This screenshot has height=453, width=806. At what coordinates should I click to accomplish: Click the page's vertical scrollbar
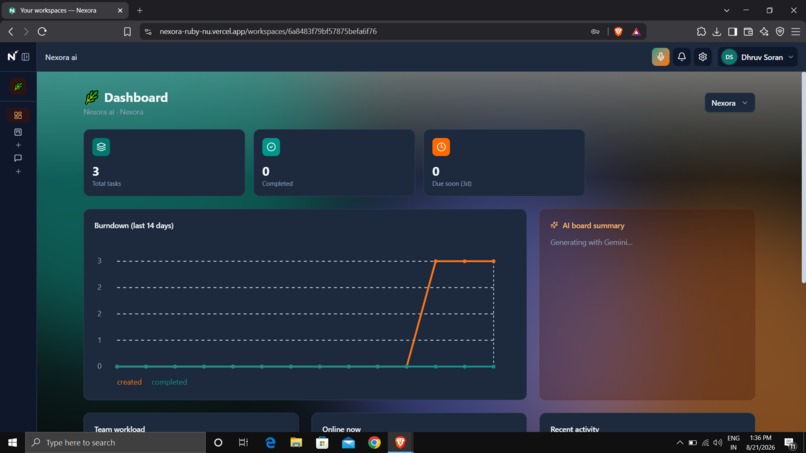[803, 177]
